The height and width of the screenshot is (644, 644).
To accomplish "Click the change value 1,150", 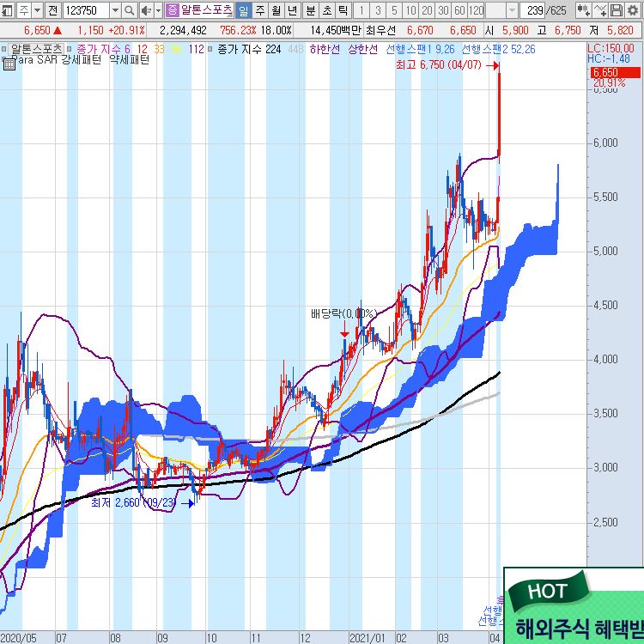I will (x=91, y=30).
